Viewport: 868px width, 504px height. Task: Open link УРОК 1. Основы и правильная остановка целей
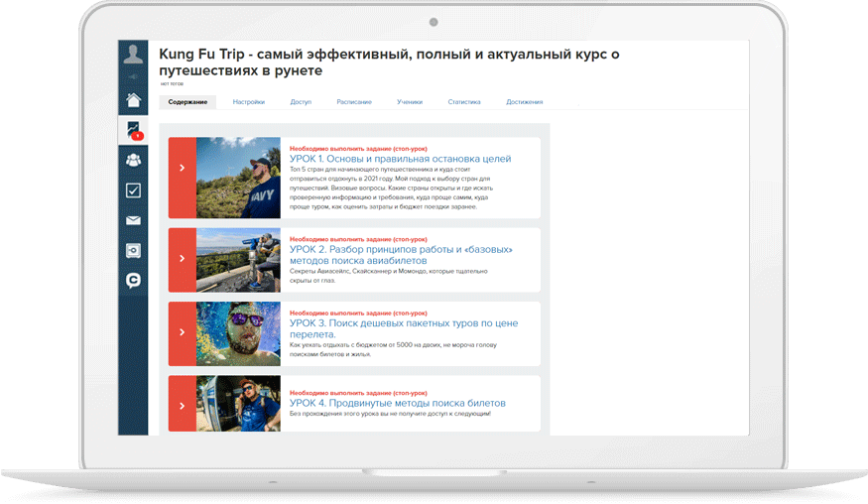point(400,159)
